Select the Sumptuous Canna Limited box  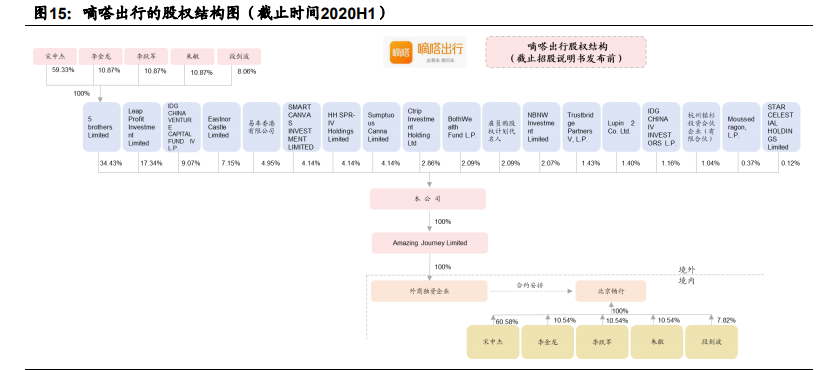coord(381,127)
